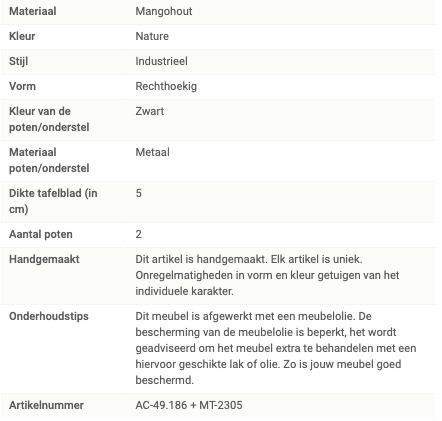Select the Rechthoekig shape value
This screenshot has width=442, height=421.
pos(166,86)
